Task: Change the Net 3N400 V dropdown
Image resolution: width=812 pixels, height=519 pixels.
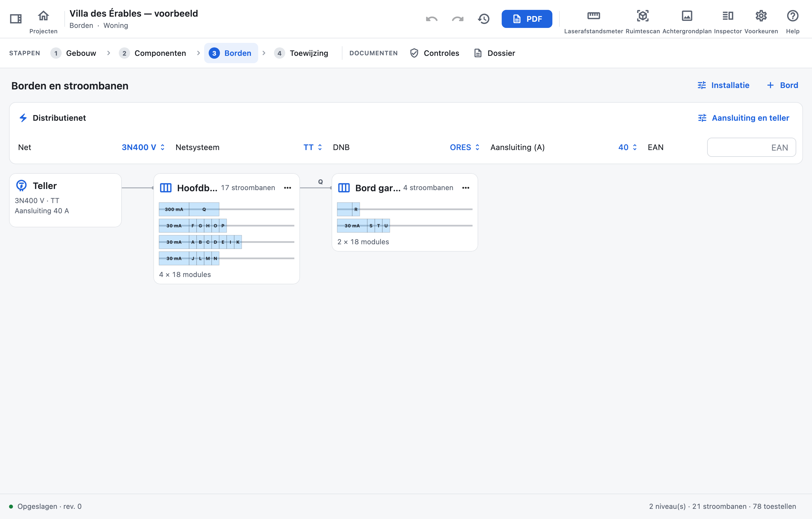Action: point(143,147)
